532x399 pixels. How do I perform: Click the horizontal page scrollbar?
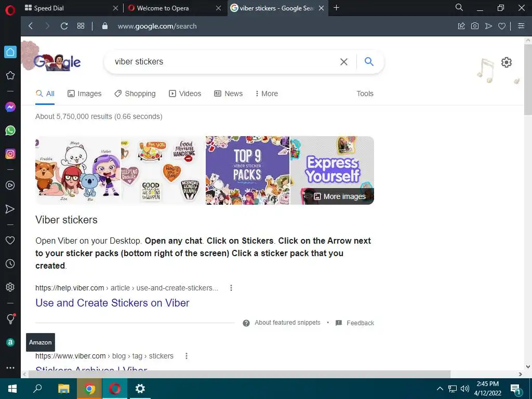pos(239,374)
